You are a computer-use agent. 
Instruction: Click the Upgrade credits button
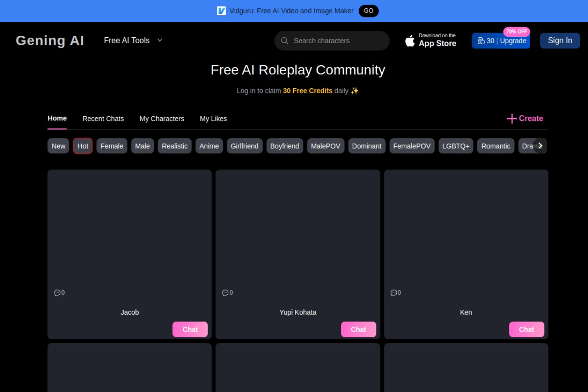click(501, 40)
